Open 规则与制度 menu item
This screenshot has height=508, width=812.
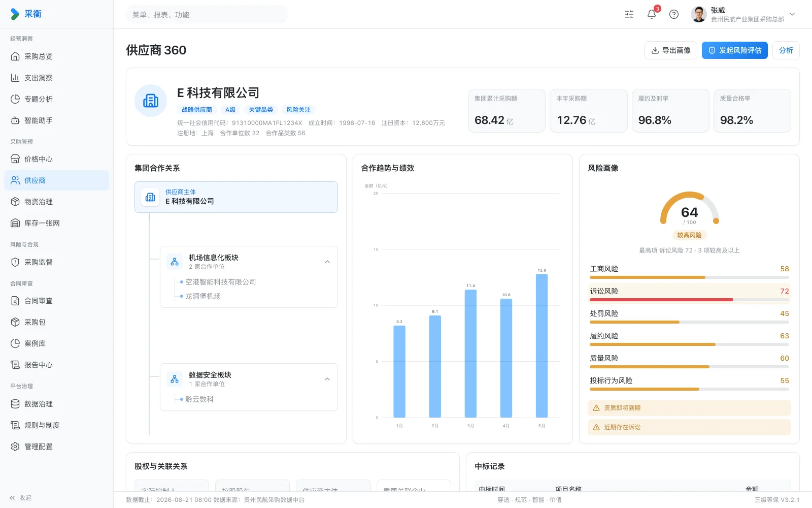click(57, 425)
